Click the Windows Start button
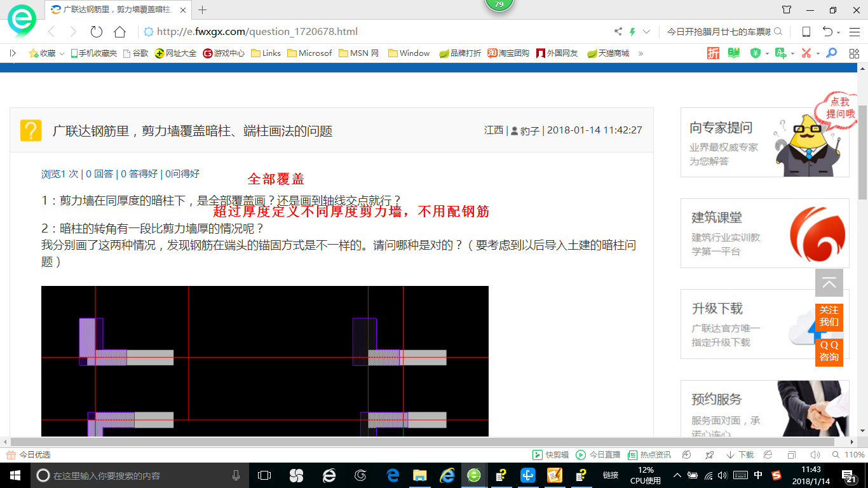Screen dimensions: 868x488 click(x=15, y=475)
